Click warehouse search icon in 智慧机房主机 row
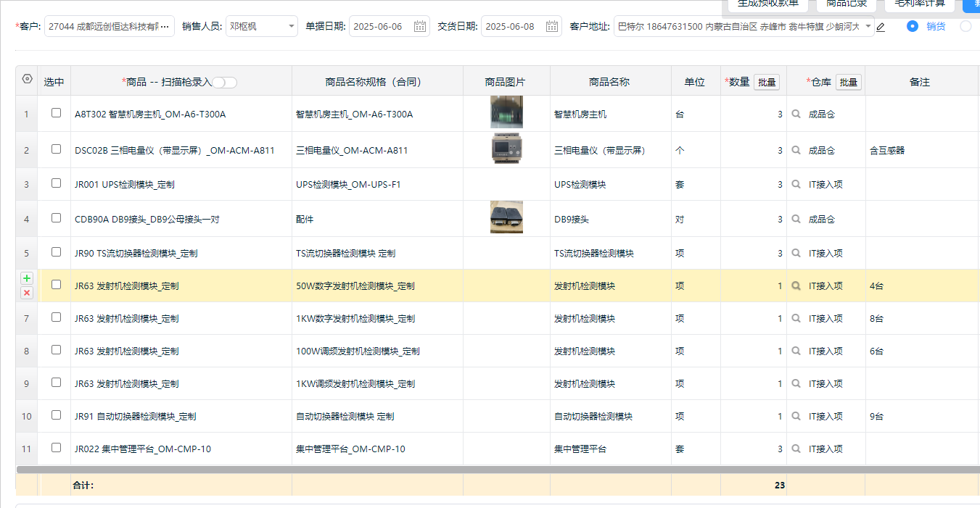980x508 pixels. click(796, 114)
